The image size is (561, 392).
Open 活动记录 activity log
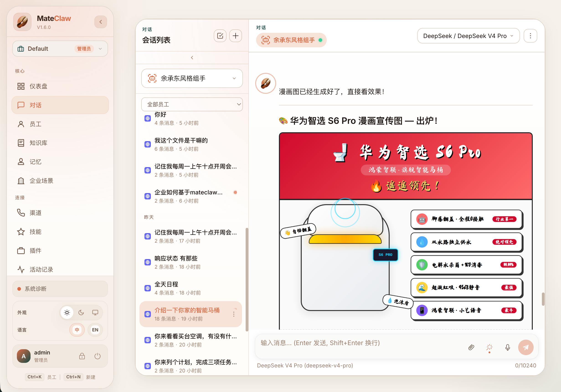(x=60, y=270)
